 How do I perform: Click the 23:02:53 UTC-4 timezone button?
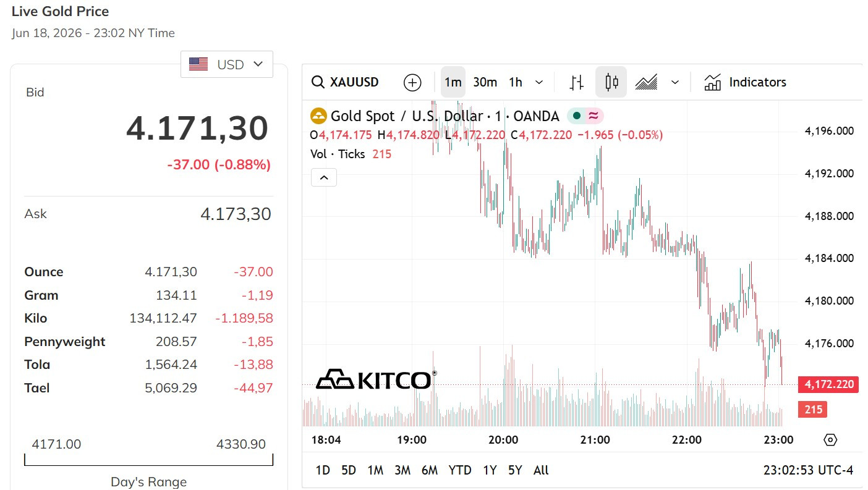click(x=809, y=470)
